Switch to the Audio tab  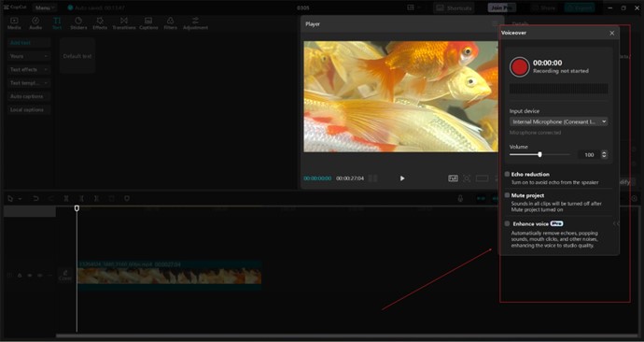(x=35, y=23)
